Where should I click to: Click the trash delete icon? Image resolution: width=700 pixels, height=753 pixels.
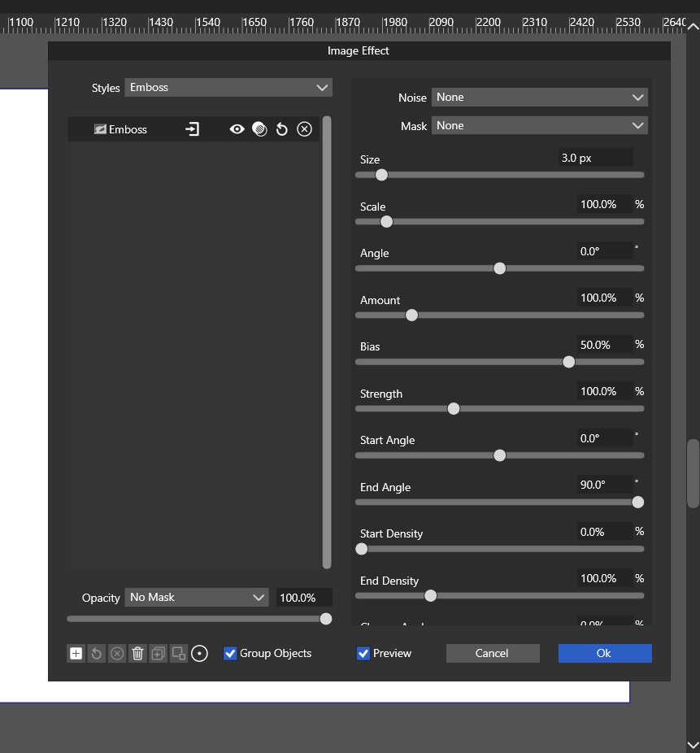click(138, 653)
